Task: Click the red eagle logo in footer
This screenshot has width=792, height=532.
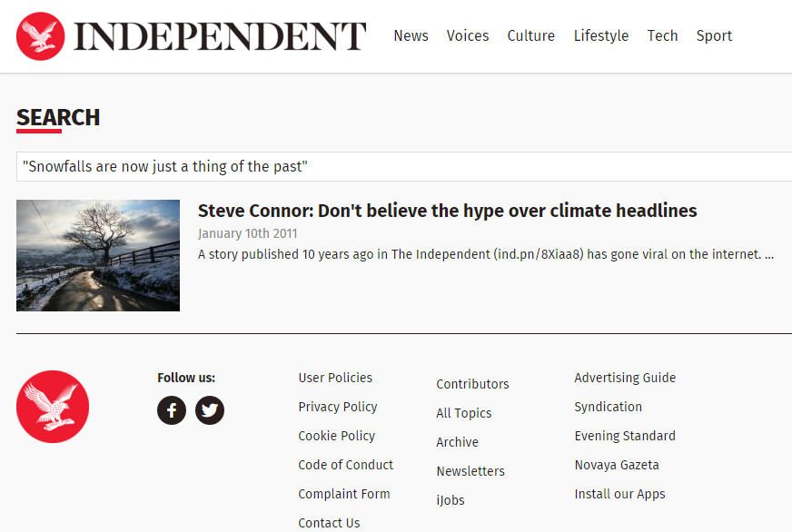Action: click(53, 407)
